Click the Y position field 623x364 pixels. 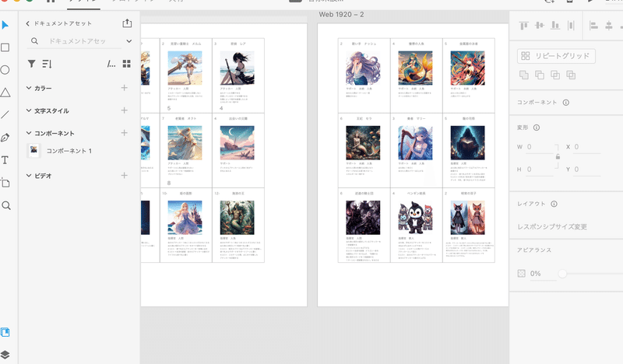tap(587, 170)
